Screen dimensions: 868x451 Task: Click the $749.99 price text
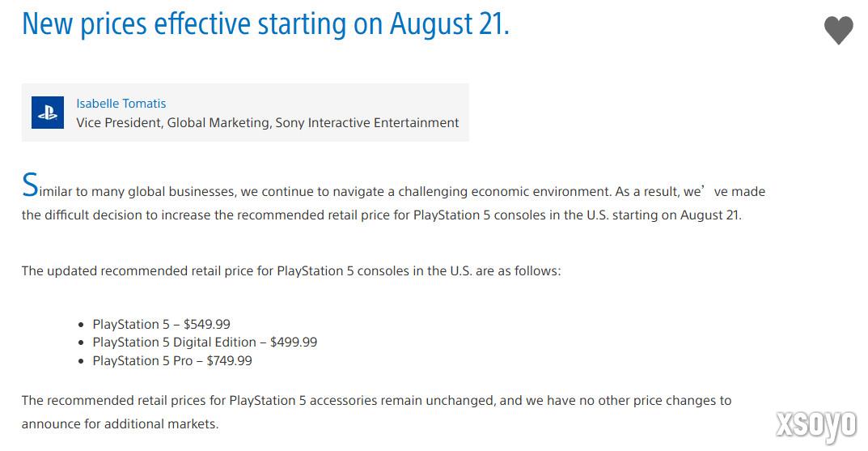229,360
